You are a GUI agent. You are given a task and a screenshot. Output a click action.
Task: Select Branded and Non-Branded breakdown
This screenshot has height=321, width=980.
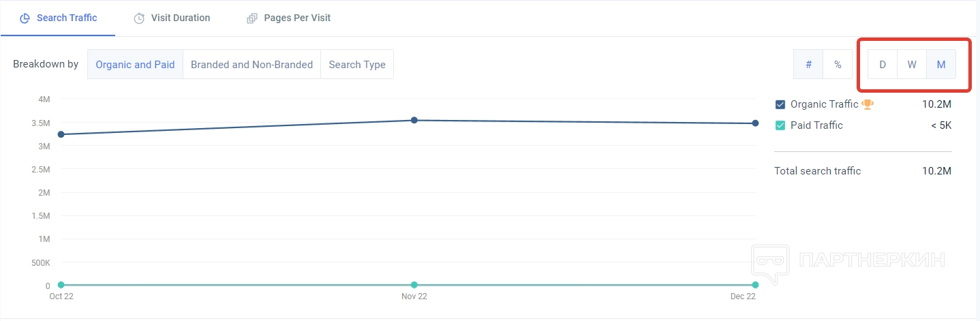coord(251,65)
